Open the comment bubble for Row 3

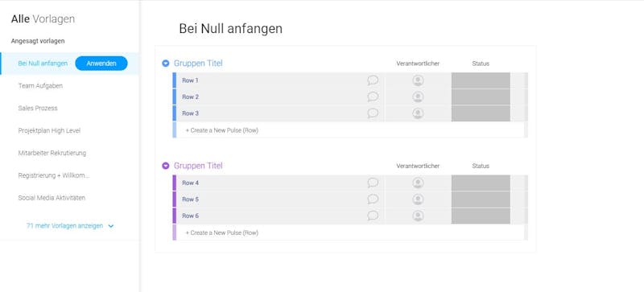click(373, 113)
